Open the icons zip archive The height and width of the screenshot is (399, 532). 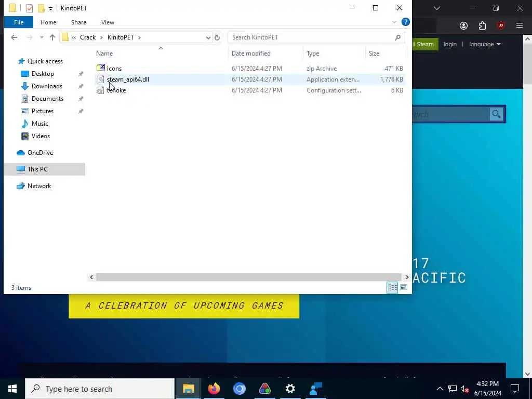click(x=114, y=68)
